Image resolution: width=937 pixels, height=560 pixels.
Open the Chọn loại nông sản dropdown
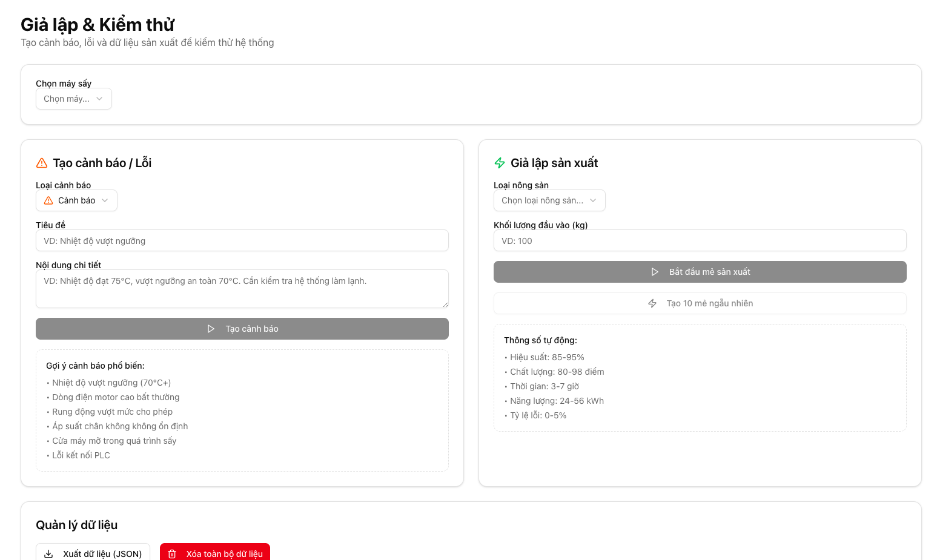tap(549, 200)
